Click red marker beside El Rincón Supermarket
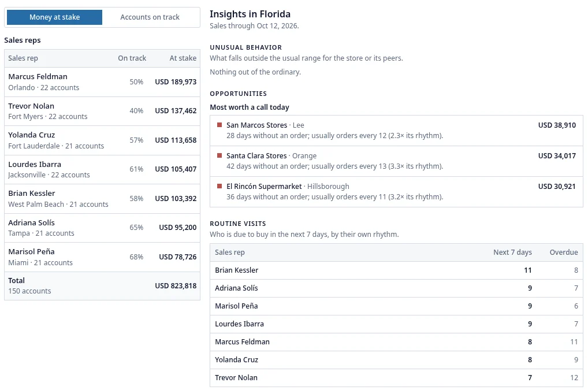The width and height of the screenshot is (588, 390). (219, 186)
